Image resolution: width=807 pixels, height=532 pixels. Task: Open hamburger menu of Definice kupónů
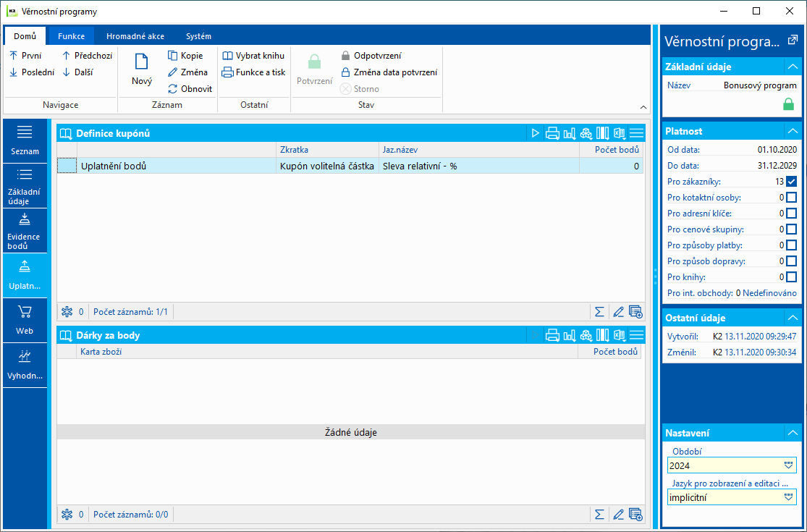click(x=637, y=133)
